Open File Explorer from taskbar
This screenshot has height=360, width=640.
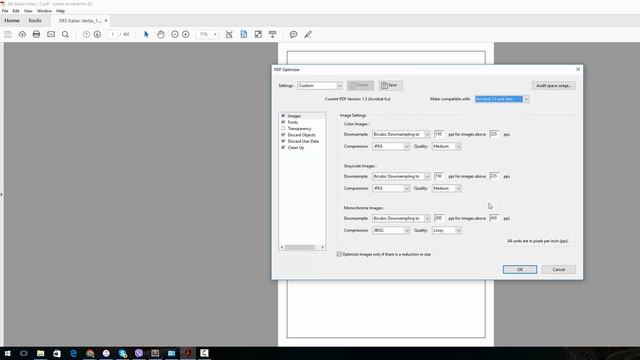40,353
